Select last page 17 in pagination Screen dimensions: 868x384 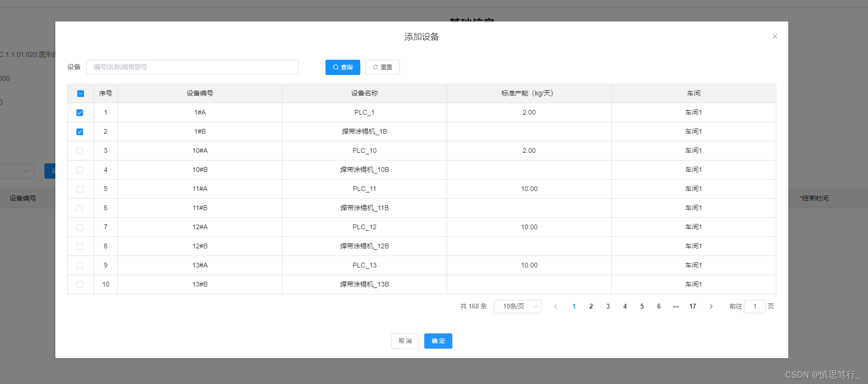(x=693, y=307)
